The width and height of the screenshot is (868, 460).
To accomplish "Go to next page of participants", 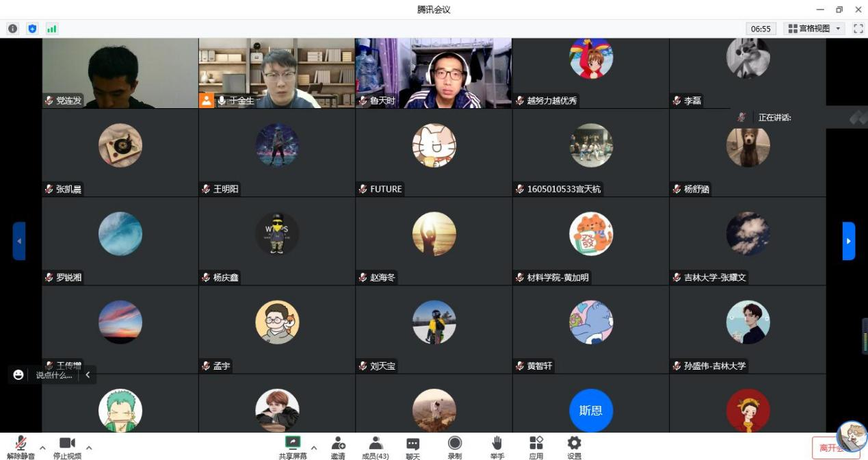I will [848, 241].
